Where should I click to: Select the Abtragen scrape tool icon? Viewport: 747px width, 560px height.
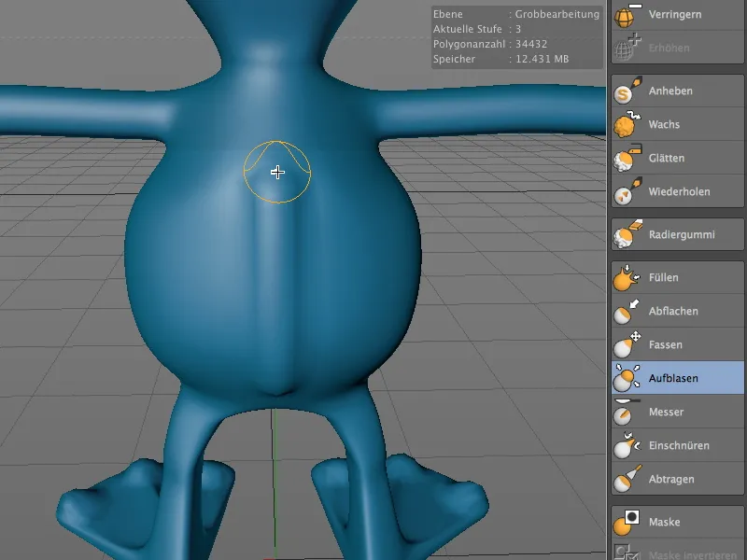tap(627, 479)
